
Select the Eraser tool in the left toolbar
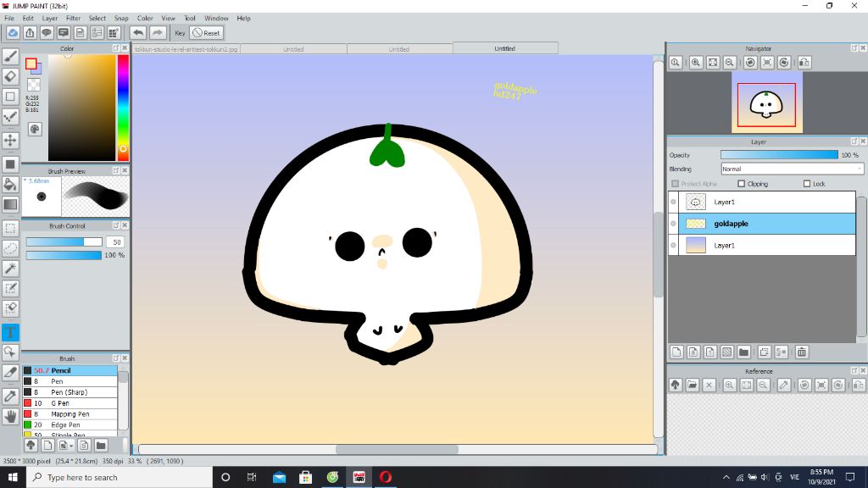point(10,76)
